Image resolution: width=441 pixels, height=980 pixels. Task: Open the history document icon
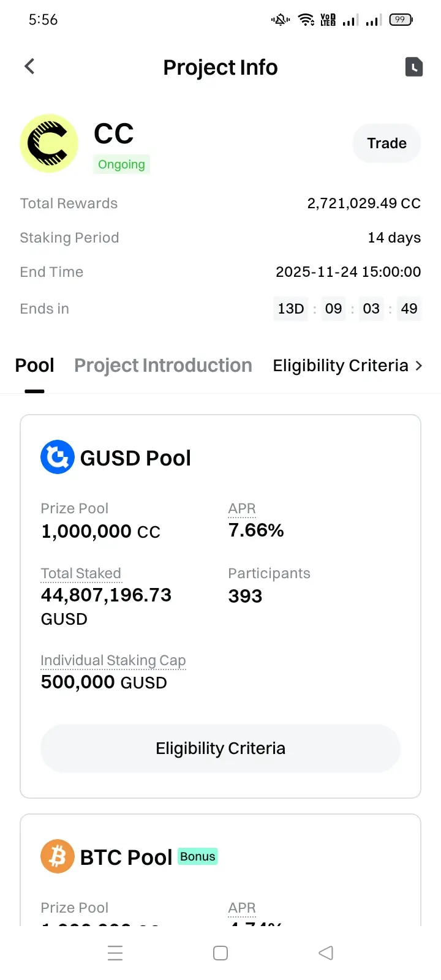[x=414, y=67]
